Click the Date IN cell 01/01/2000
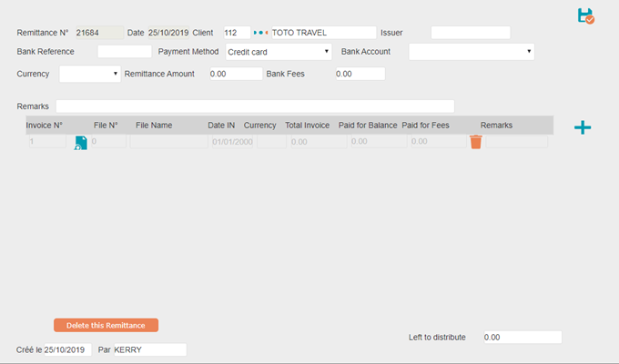Screen dimensions: 619x364 click(232, 141)
